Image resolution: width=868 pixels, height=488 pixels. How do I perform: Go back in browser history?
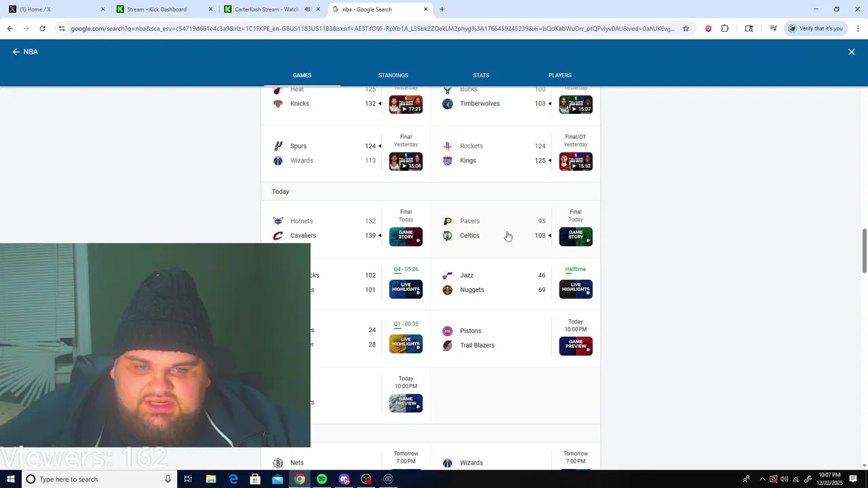[x=10, y=28]
